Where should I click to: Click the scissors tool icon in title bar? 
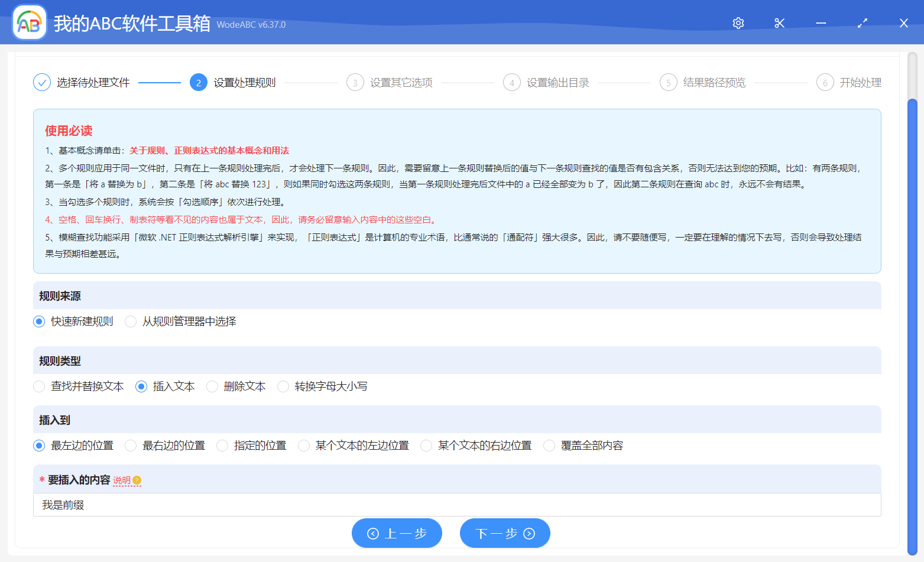coord(779,23)
